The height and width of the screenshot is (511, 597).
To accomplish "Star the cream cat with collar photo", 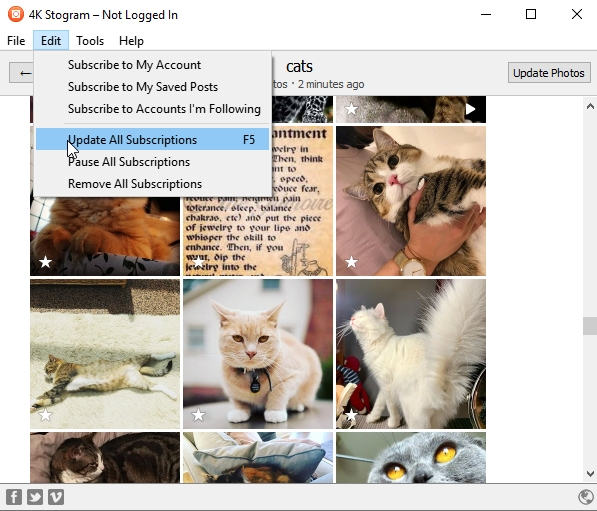I will (198, 415).
